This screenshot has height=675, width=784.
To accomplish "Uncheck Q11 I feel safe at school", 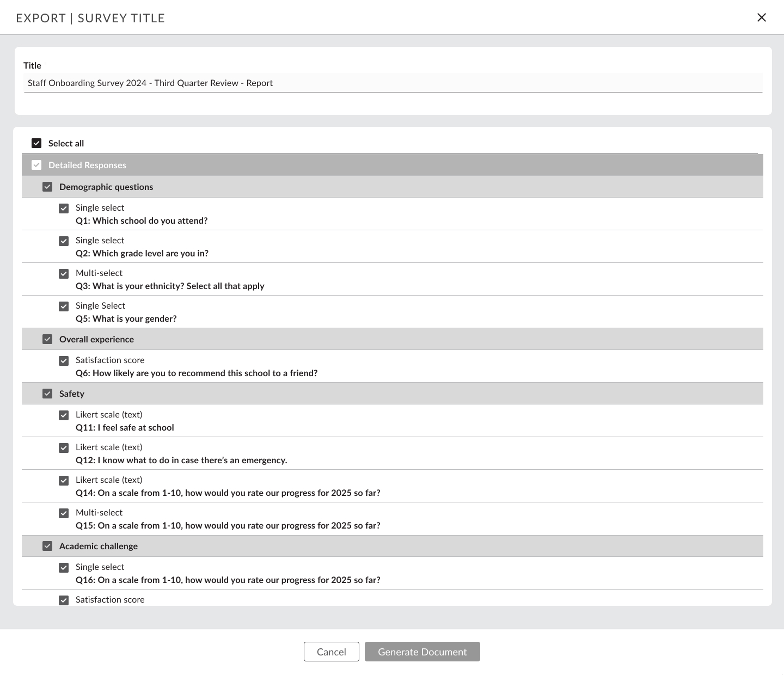I will tap(64, 415).
